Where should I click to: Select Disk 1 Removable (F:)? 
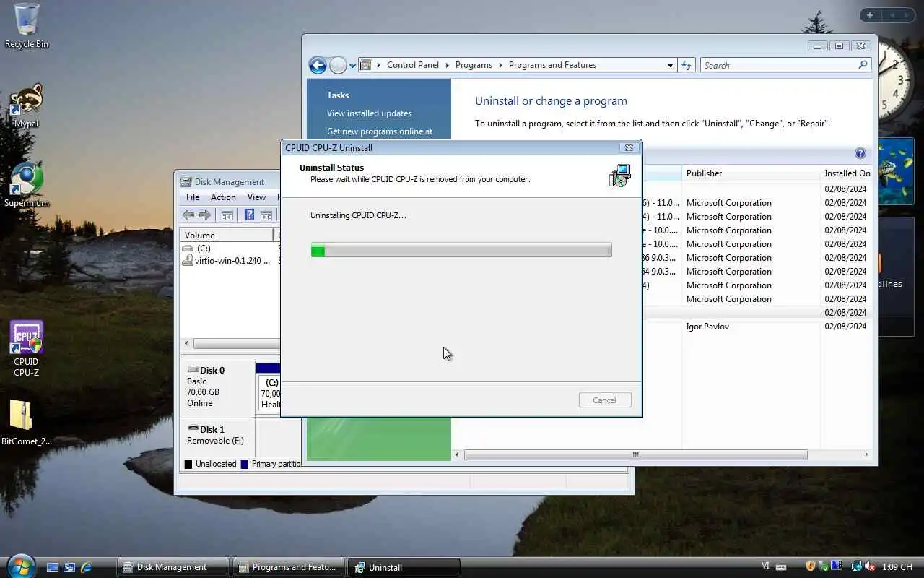click(x=217, y=436)
